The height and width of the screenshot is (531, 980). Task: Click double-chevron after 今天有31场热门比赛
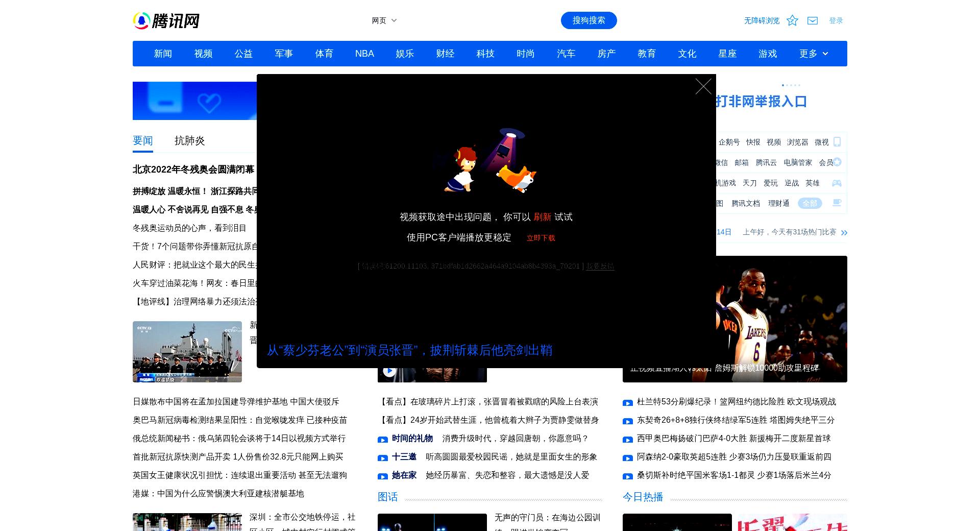pos(844,233)
